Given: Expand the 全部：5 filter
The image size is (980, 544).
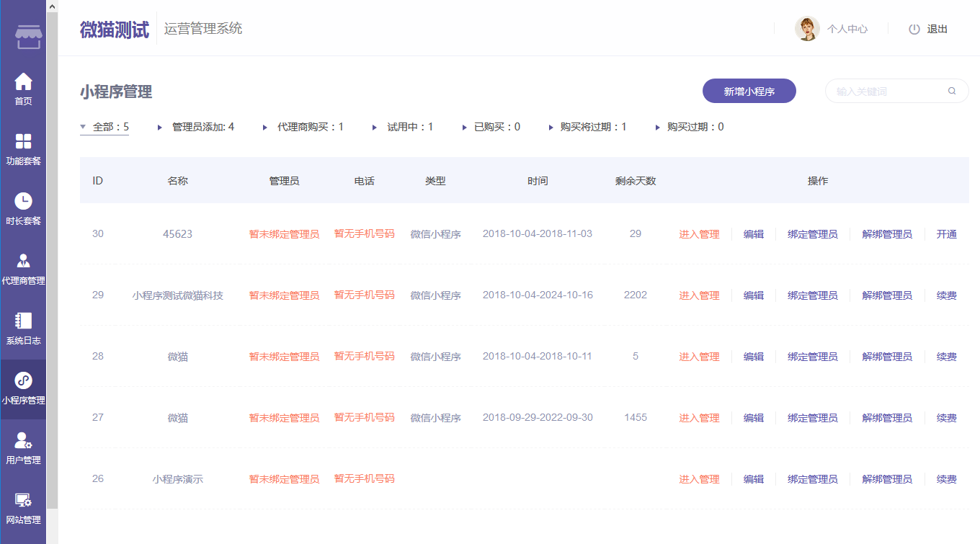Looking at the screenshot, I should coord(104,128).
